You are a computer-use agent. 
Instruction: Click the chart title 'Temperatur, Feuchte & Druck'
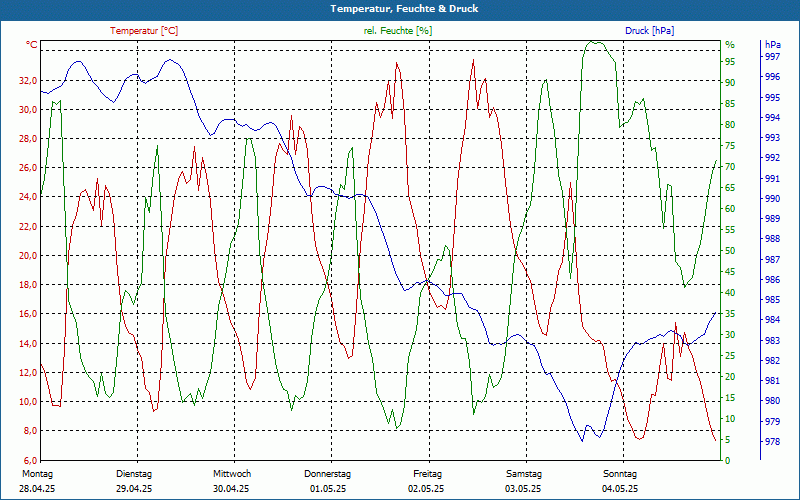(x=404, y=9)
